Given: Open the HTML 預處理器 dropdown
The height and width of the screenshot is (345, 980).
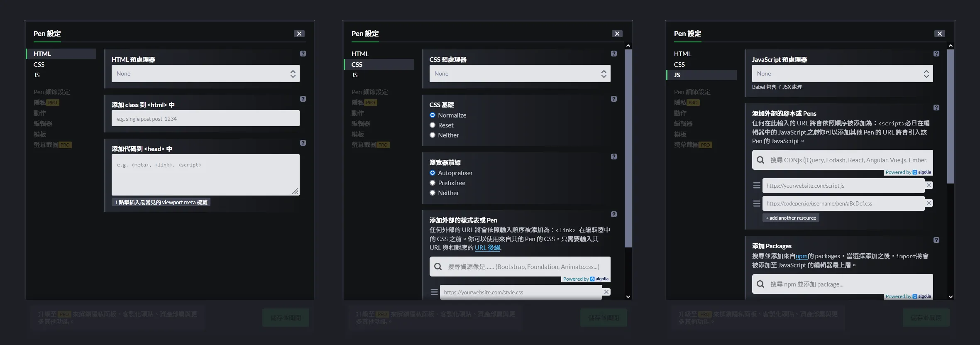Looking at the screenshot, I should (205, 74).
